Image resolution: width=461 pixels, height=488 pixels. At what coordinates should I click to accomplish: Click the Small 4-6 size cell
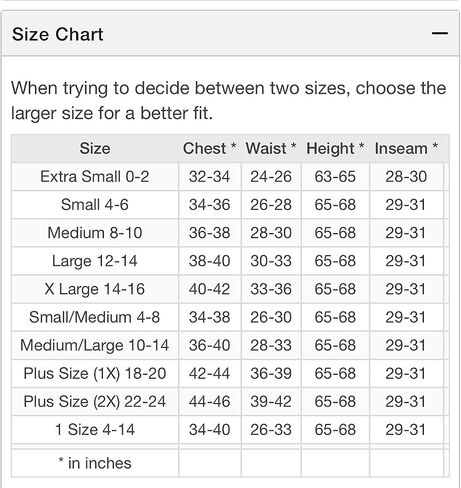95,205
